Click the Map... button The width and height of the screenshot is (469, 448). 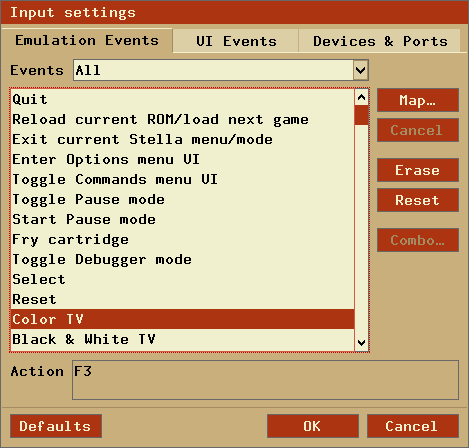418,100
